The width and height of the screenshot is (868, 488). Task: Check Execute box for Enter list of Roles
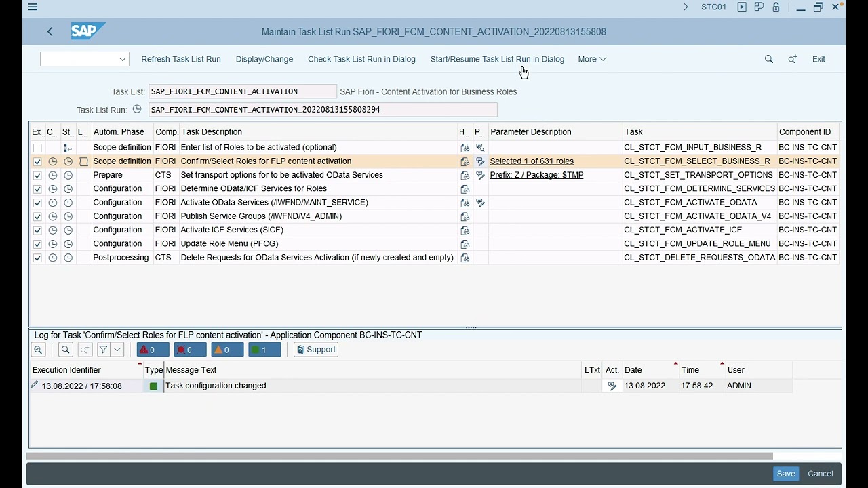coord(37,148)
